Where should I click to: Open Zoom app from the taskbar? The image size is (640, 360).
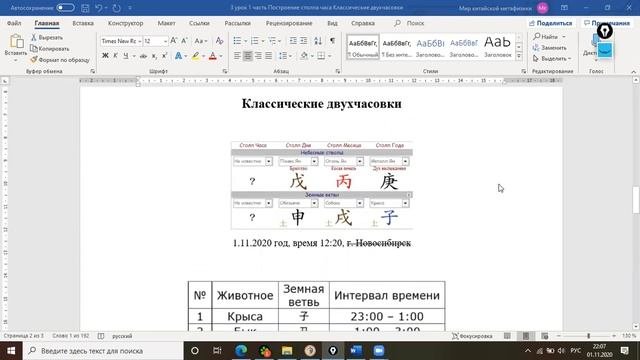[379, 351]
